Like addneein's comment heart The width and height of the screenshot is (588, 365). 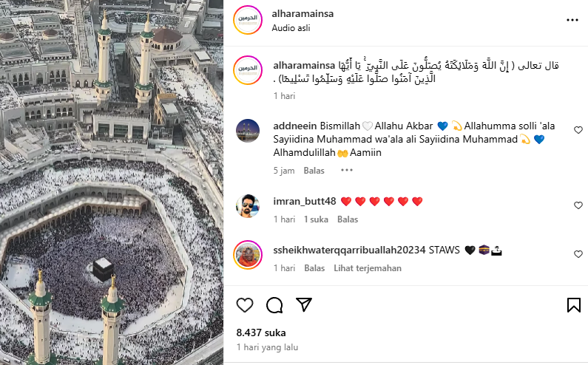(578, 130)
